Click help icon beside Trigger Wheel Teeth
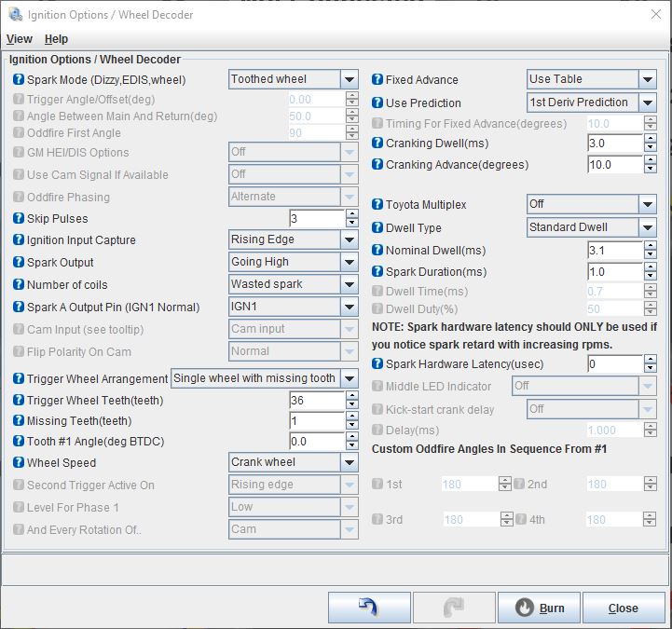672x629 pixels. point(19,400)
